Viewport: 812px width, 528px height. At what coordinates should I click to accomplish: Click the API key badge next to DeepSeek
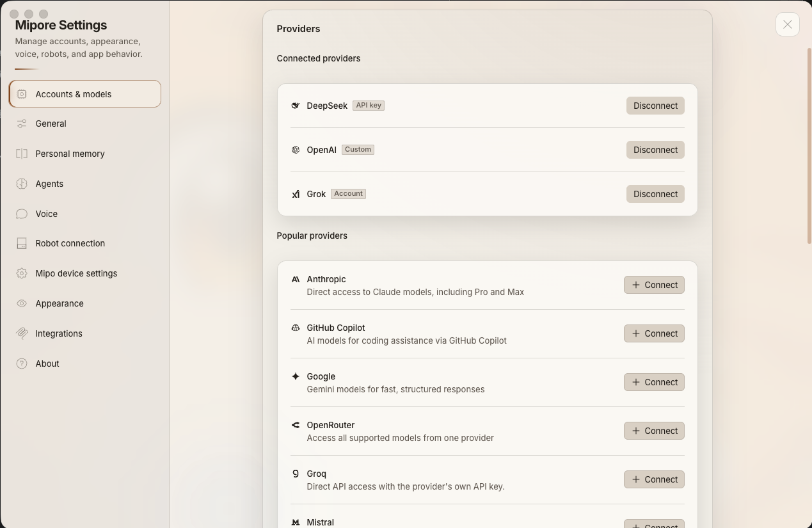369,106
